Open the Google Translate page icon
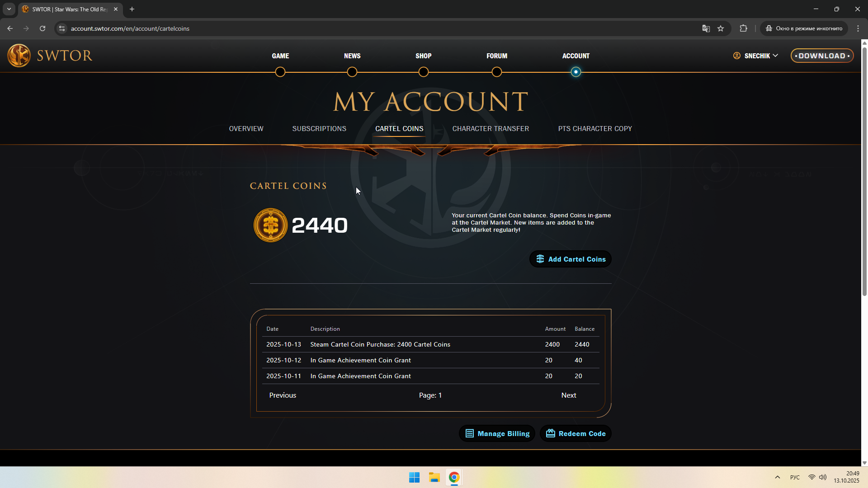This screenshot has width=868, height=488. point(706,28)
